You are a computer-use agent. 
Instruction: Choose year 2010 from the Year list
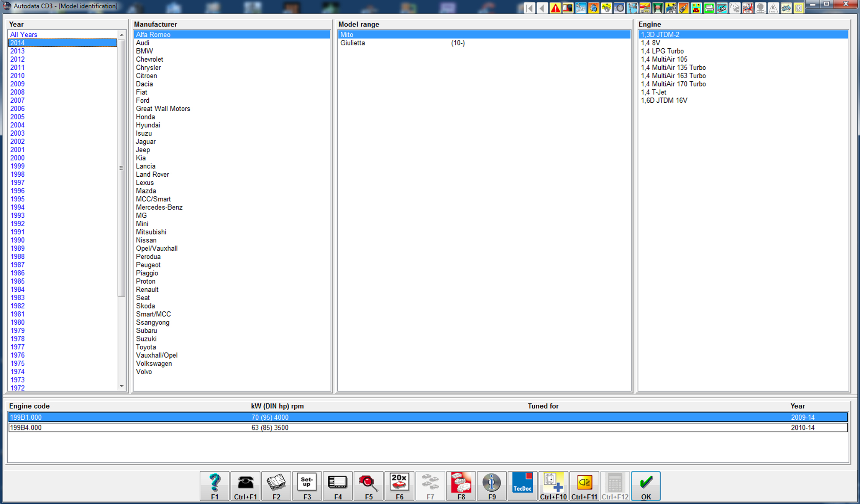pyautogui.click(x=17, y=76)
